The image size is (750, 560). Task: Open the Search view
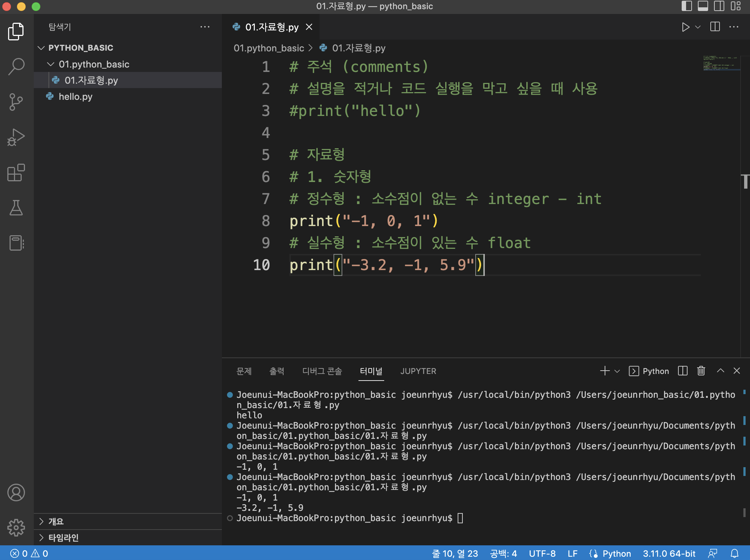point(16,67)
